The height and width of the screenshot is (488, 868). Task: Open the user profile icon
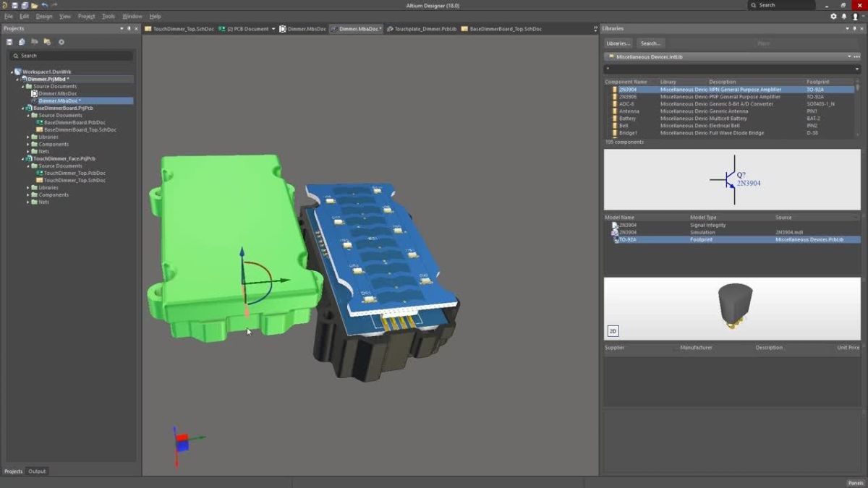tap(856, 17)
